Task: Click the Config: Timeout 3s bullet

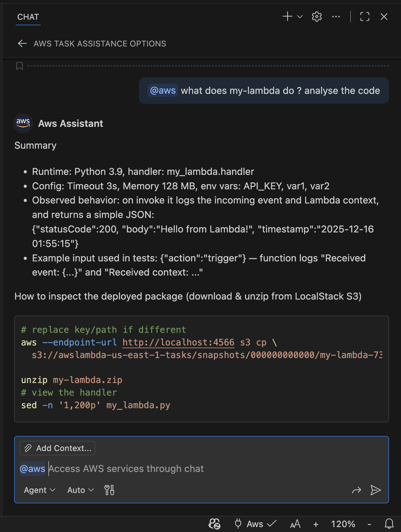Action: [181, 186]
